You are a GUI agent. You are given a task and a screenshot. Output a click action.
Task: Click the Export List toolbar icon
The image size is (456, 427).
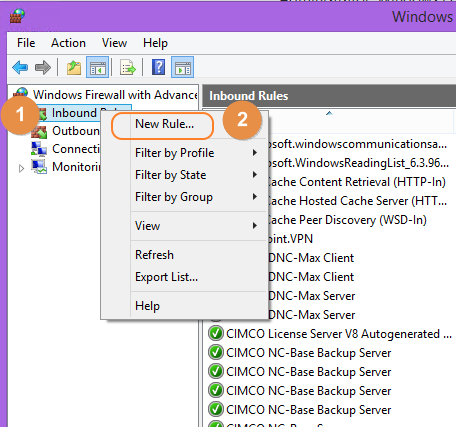(x=128, y=67)
